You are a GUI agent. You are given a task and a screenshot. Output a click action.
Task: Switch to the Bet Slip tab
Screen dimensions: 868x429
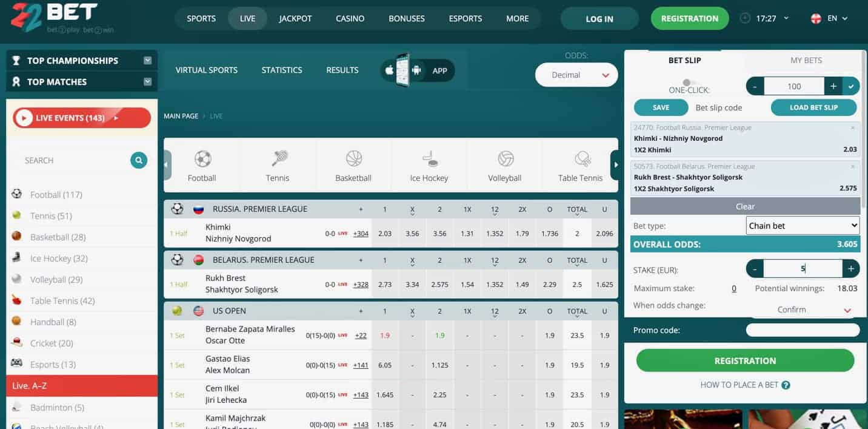tap(684, 60)
